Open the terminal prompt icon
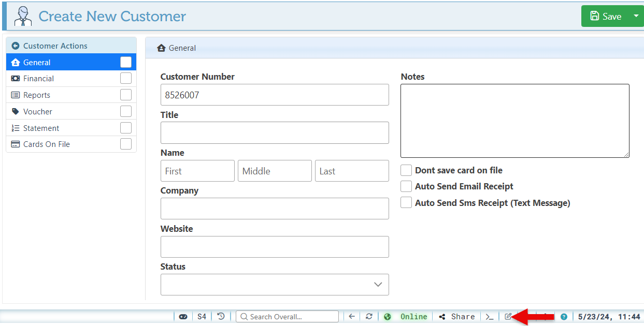Viewport: 644px width, 326px height. coord(489,317)
